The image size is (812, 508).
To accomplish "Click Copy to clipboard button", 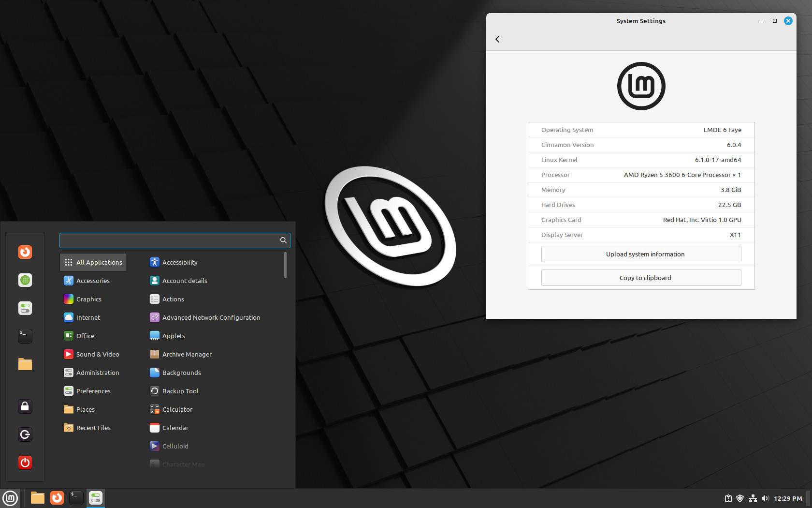I will coord(641,278).
